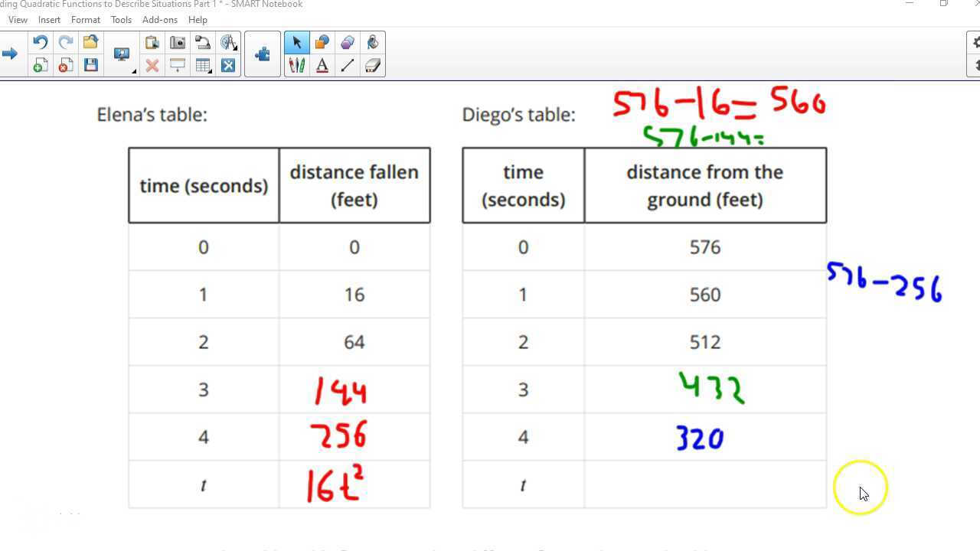Select the Eraser tool

point(372,65)
